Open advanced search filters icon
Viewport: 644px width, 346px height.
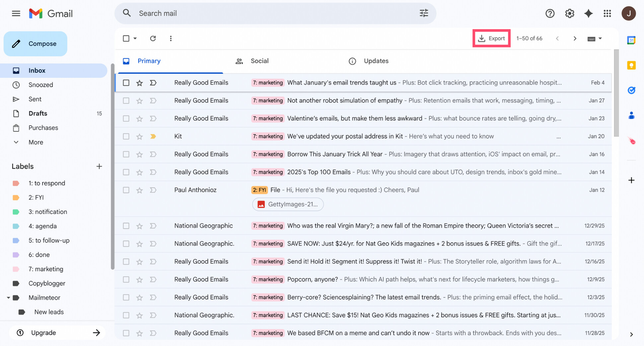coord(424,13)
